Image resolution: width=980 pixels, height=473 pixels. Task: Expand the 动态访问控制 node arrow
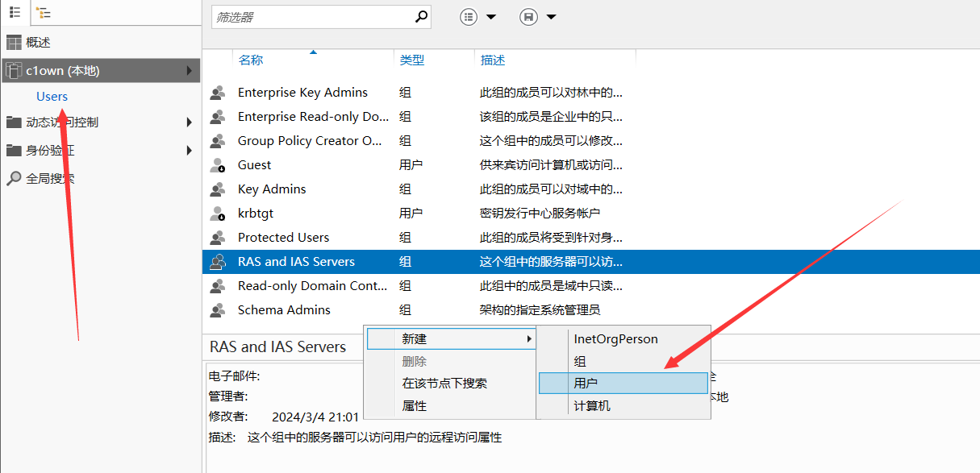(x=190, y=122)
